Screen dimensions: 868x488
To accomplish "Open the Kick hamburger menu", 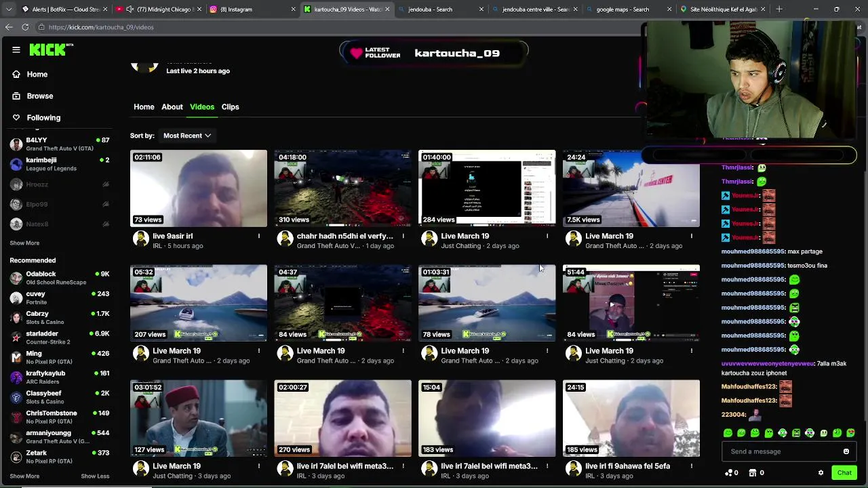I will coord(16,49).
